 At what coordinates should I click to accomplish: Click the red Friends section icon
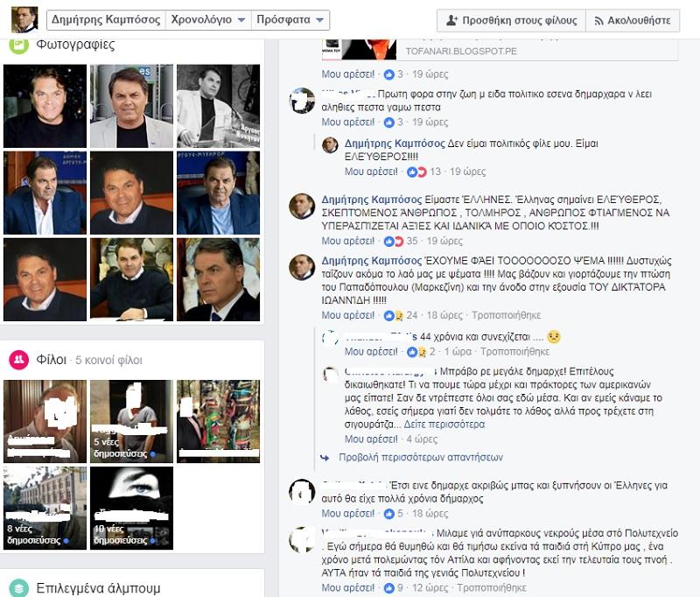coord(18,360)
